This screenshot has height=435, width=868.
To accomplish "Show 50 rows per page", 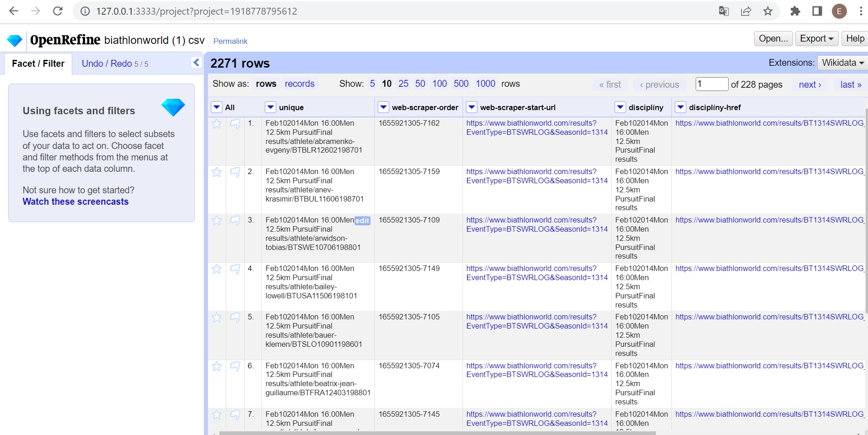I will pyautogui.click(x=420, y=84).
